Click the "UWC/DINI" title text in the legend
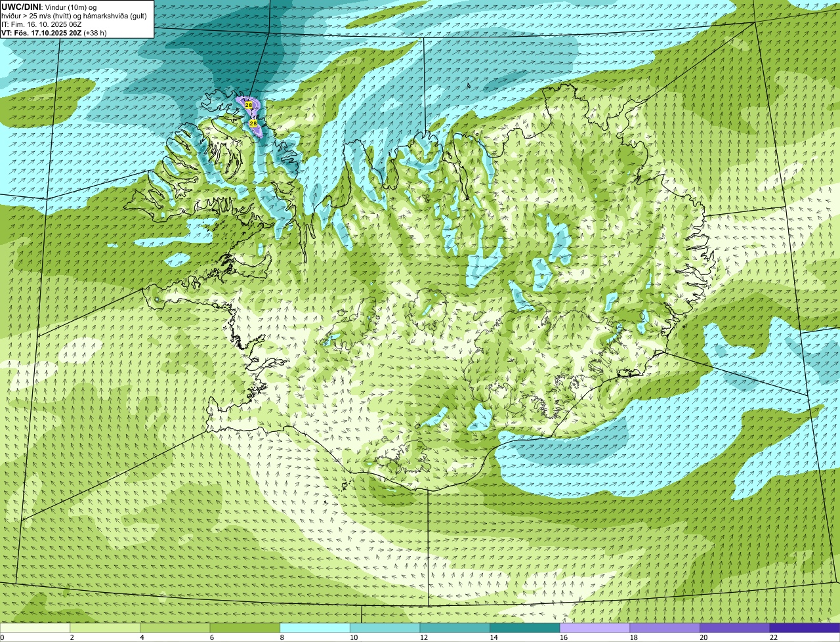 pyautogui.click(x=21, y=7)
